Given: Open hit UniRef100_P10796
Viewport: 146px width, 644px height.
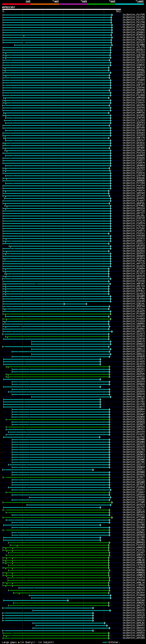Looking at the screenshot, I should [134, 17].
